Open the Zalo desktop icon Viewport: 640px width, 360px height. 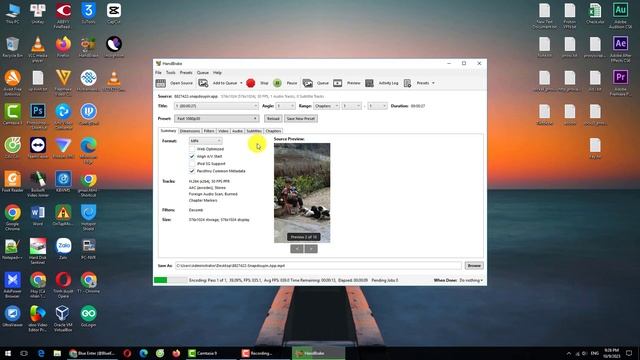[63, 246]
